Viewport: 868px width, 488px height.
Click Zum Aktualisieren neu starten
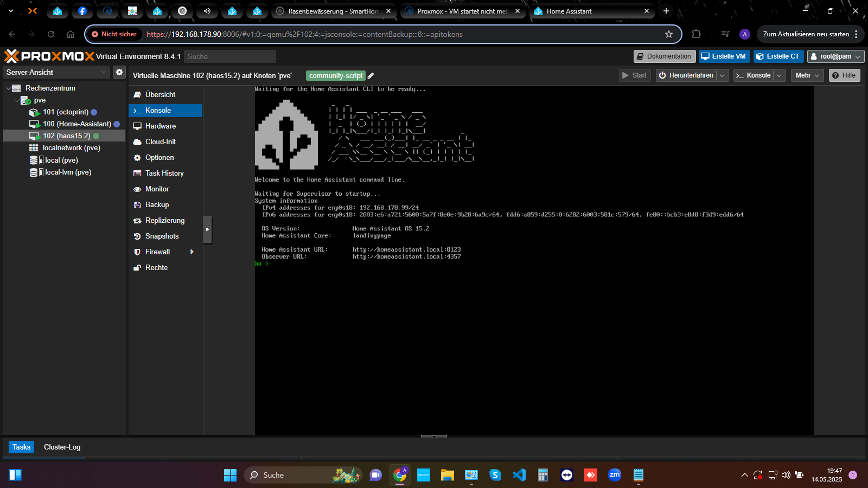point(806,34)
